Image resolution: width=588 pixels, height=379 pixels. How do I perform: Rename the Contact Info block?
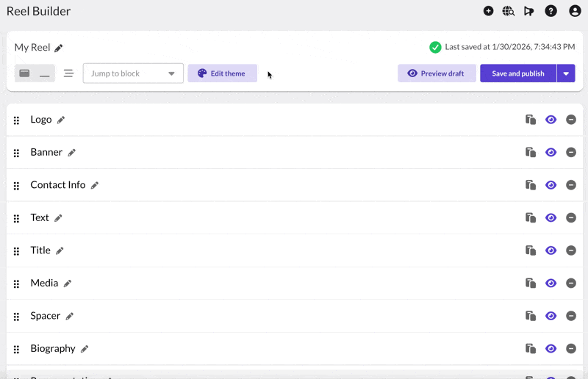[x=95, y=185]
